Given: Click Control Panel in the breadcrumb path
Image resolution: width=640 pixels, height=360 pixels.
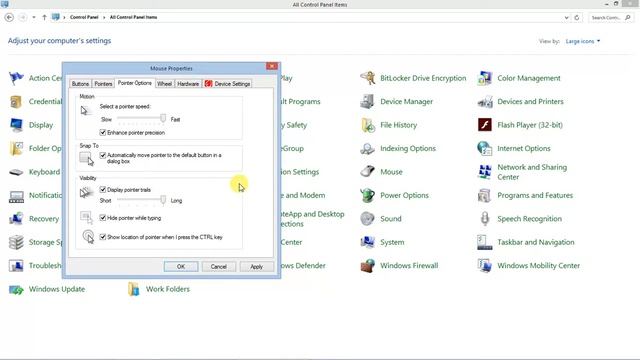Looking at the screenshot, I should point(84,17).
